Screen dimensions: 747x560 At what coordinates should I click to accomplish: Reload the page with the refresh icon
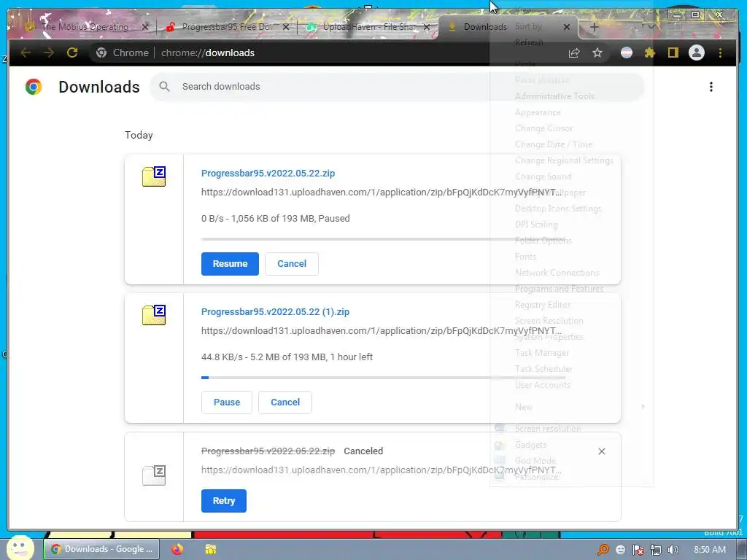click(x=72, y=52)
